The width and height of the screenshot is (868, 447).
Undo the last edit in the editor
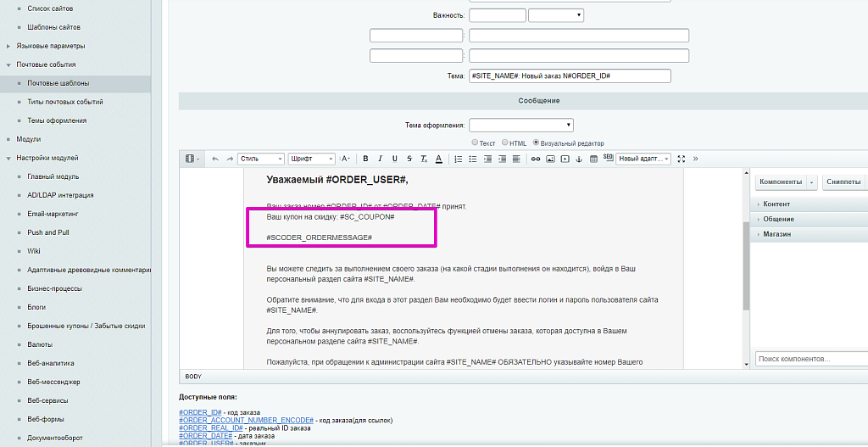click(215, 159)
